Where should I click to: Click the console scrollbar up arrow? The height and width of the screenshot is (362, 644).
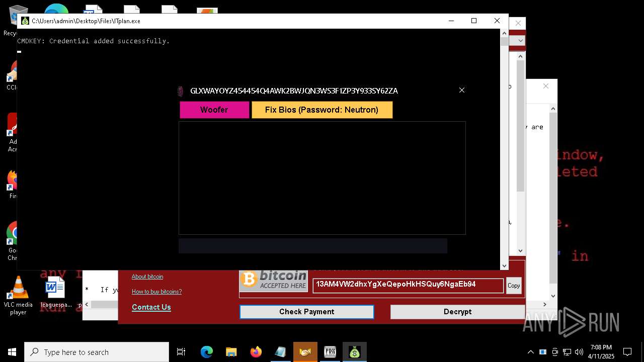pyautogui.click(x=504, y=33)
